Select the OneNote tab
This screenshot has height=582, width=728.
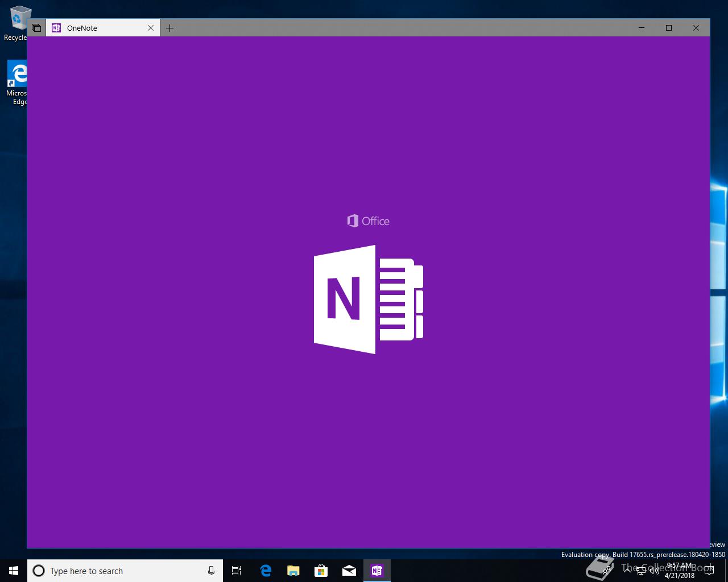[x=102, y=28]
